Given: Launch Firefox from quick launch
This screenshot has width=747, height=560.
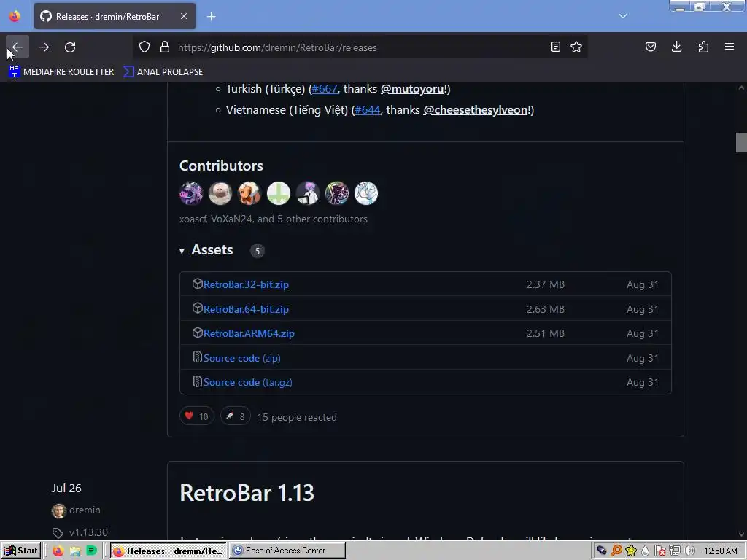Looking at the screenshot, I should 58,551.
